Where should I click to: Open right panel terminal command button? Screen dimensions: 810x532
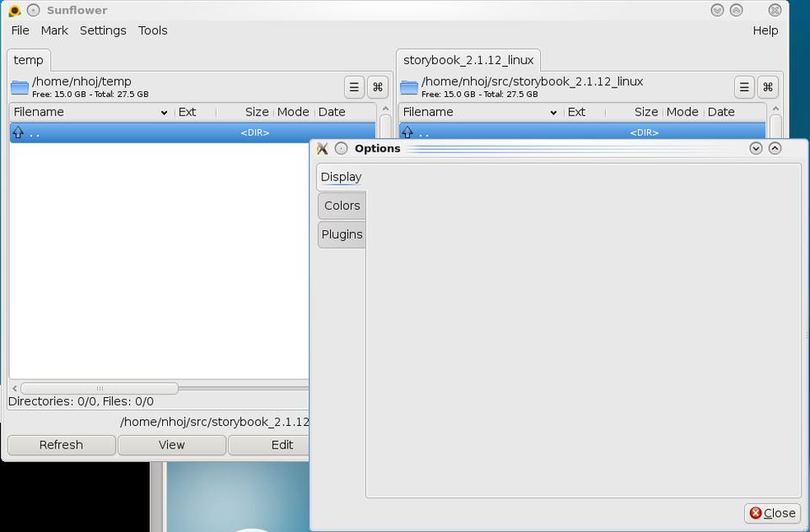768,87
